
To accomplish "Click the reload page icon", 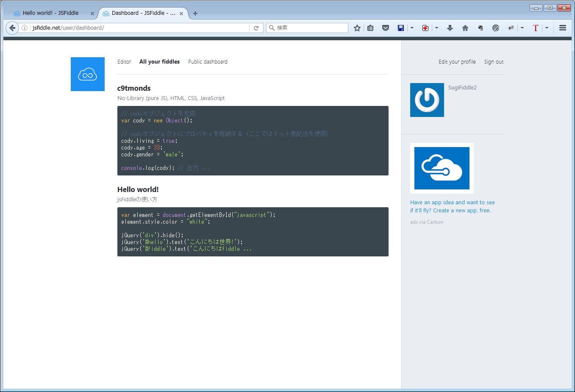I will [256, 28].
